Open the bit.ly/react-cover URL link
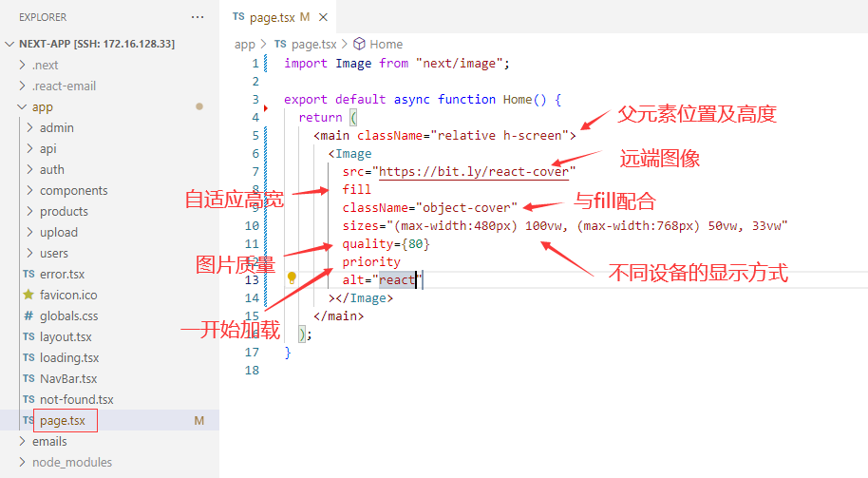 (x=474, y=172)
